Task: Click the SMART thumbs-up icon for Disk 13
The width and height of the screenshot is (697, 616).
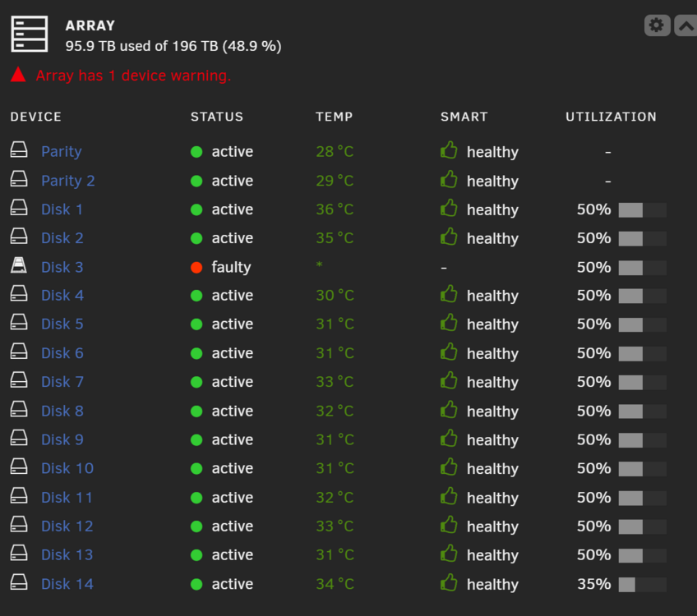Action: coord(449,553)
